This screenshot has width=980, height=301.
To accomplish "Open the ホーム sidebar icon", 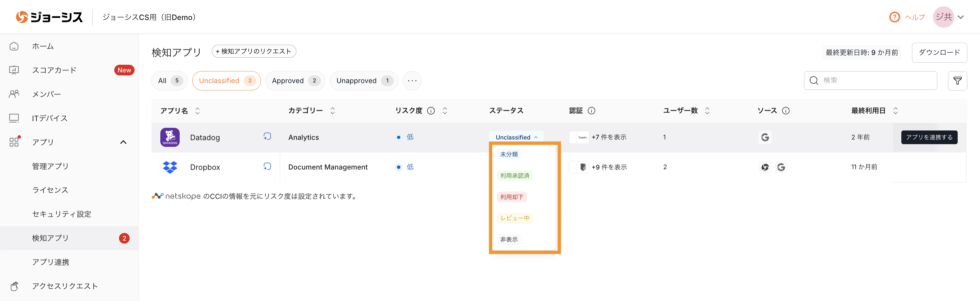I will click(x=14, y=46).
